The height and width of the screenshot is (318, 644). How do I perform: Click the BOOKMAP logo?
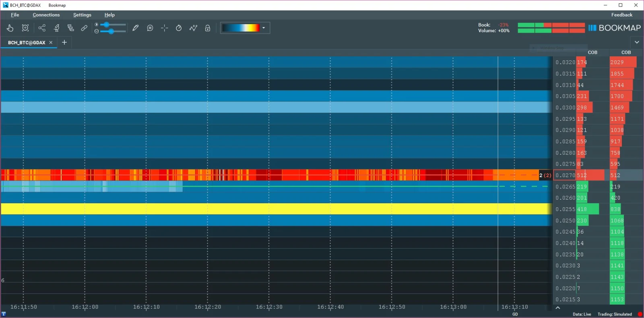[x=614, y=28]
